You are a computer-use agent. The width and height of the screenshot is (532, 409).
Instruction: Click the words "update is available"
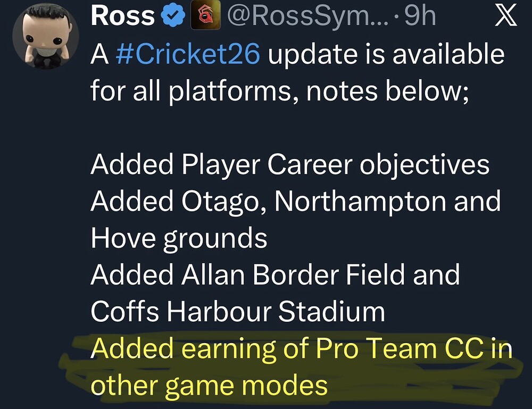[385, 55]
